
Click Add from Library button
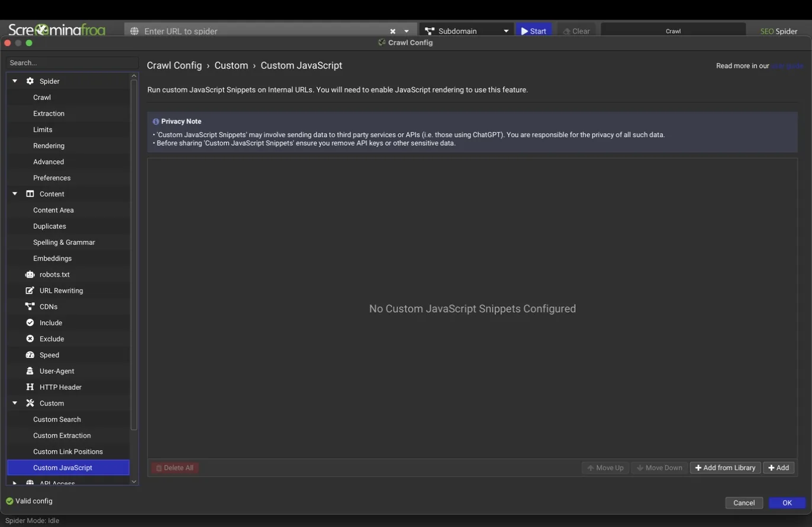click(x=725, y=467)
